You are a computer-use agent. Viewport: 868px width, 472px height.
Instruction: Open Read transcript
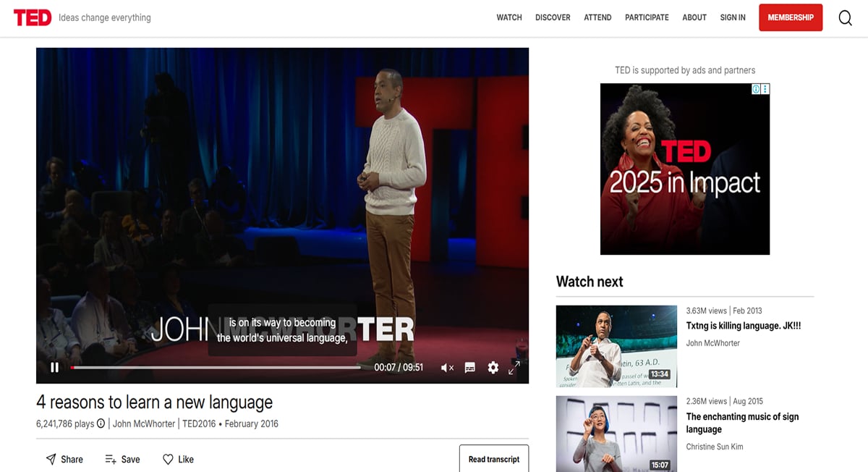coord(494,459)
